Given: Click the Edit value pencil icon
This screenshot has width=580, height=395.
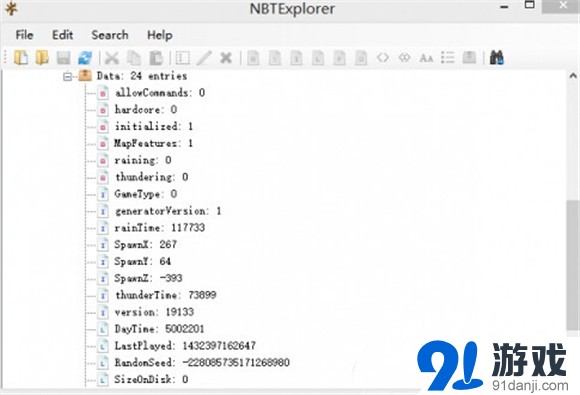Looking at the screenshot, I should click(x=204, y=58).
